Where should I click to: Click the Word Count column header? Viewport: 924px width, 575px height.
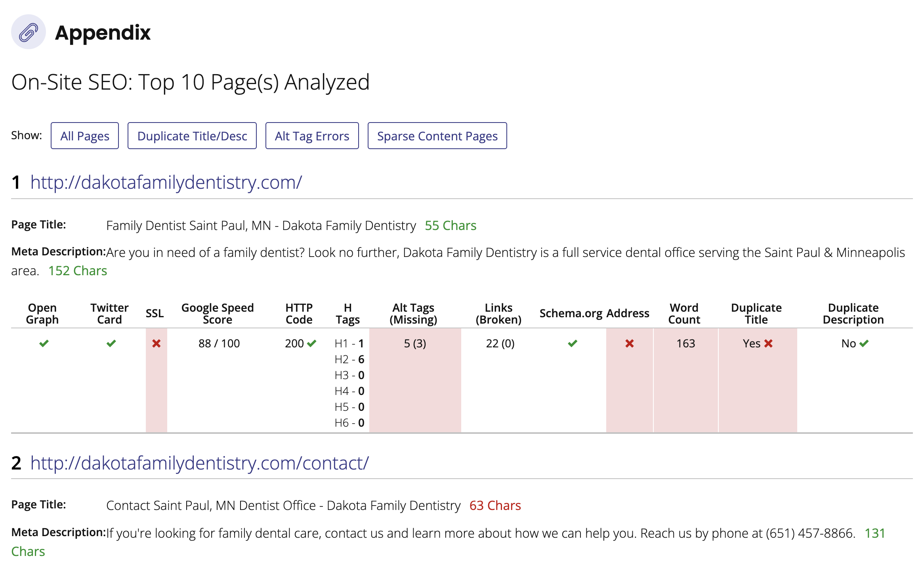point(684,314)
